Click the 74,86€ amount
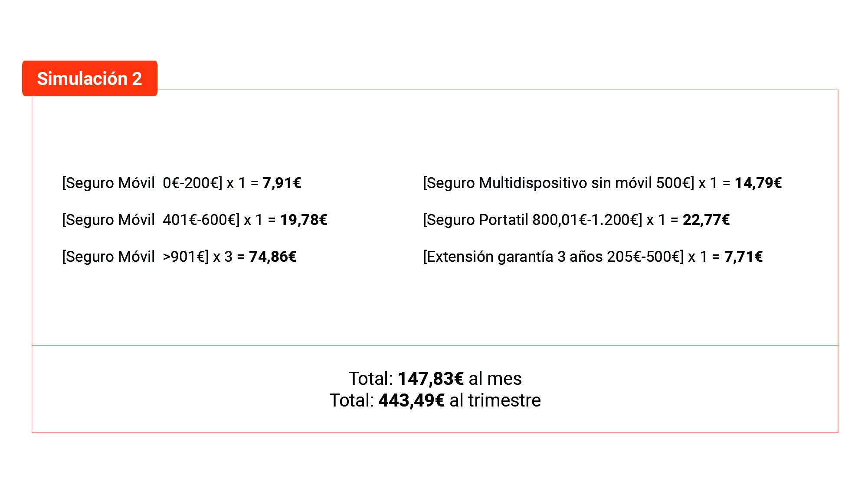The width and height of the screenshot is (868, 488). [272, 257]
